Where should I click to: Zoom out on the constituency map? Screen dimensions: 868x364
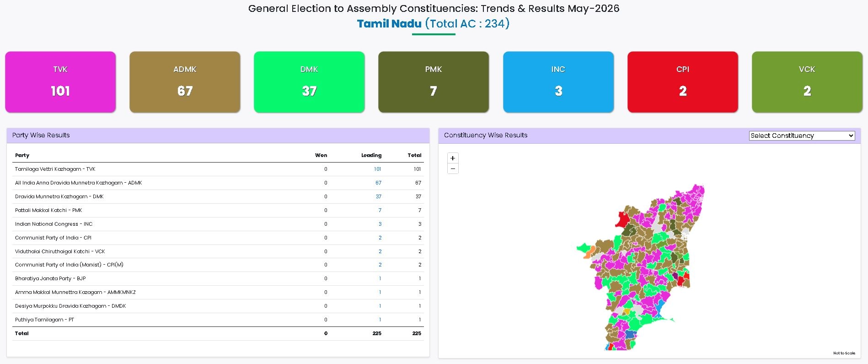[x=453, y=169]
